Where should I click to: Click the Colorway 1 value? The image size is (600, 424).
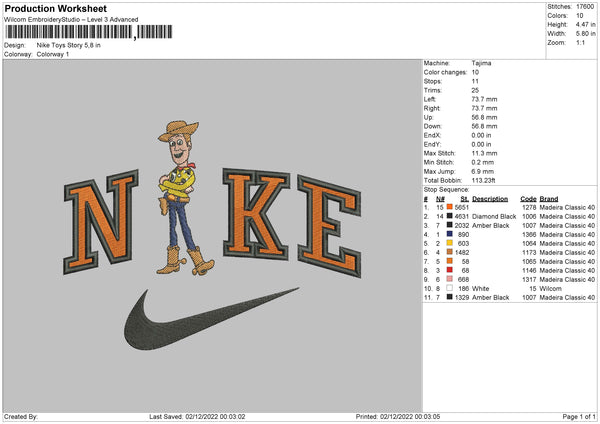coord(53,54)
